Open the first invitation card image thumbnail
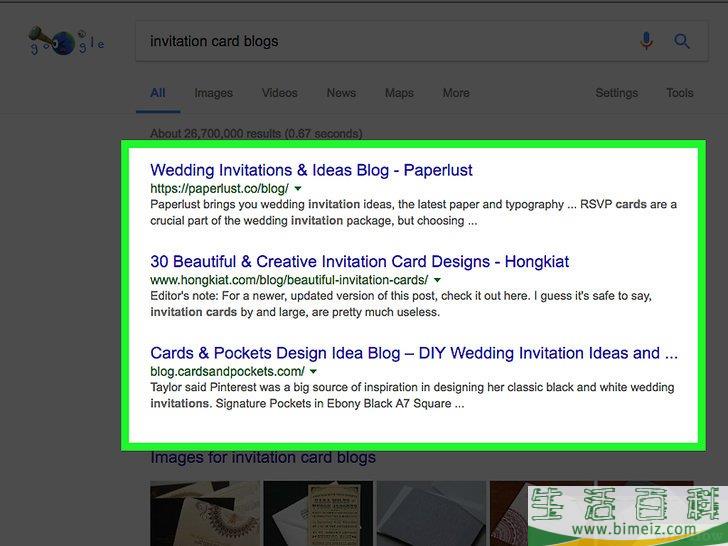Viewport: 728px width, 546px height. [205, 513]
